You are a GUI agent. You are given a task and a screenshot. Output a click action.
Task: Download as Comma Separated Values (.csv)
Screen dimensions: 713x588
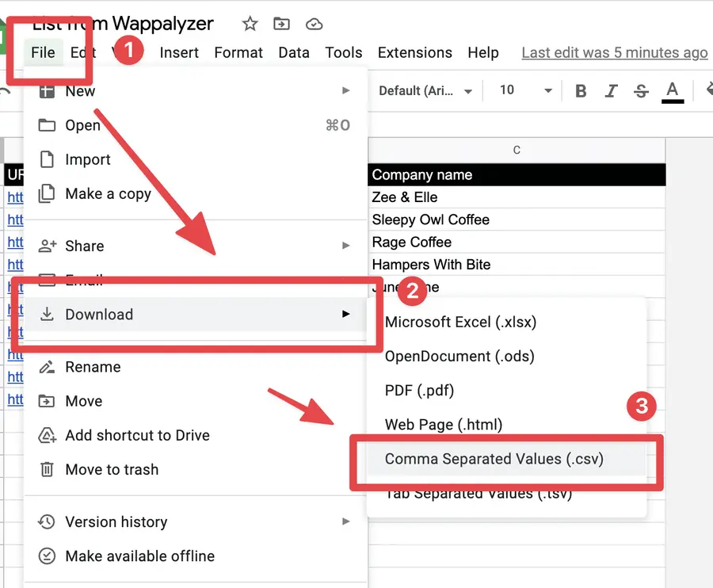pyautogui.click(x=506, y=459)
